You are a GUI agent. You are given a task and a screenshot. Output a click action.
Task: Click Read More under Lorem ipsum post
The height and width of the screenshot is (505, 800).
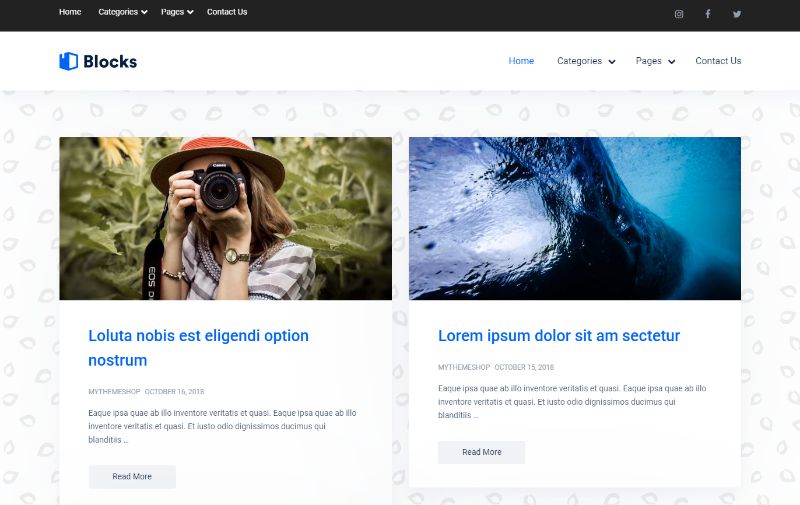pyautogui.click(x=482, y=452)
